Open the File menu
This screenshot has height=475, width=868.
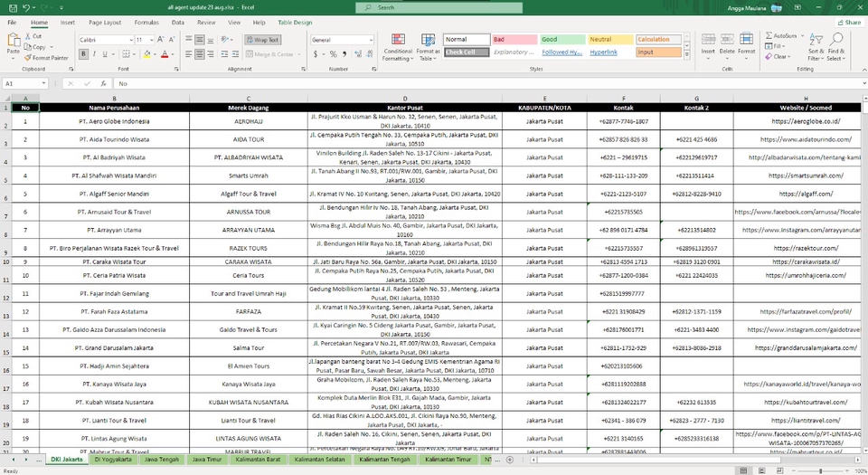(x=12, y=23)
